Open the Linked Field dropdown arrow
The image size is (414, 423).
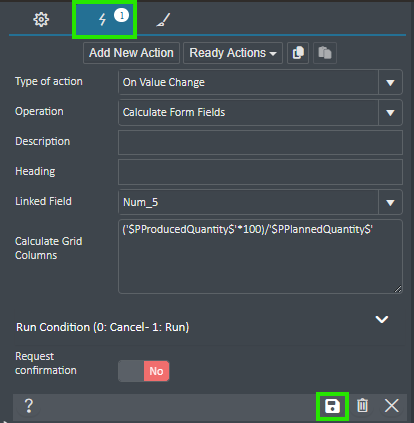390,202
